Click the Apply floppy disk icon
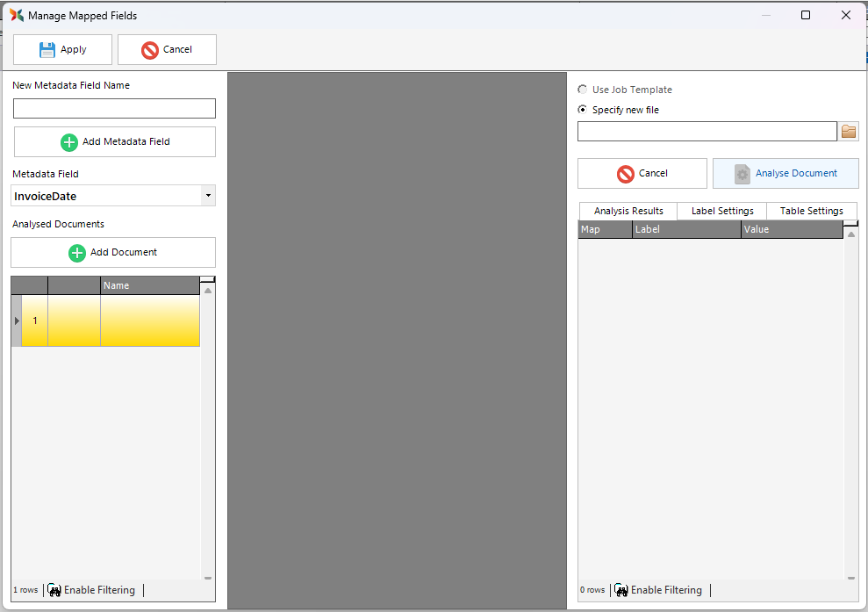 point(47,50)
